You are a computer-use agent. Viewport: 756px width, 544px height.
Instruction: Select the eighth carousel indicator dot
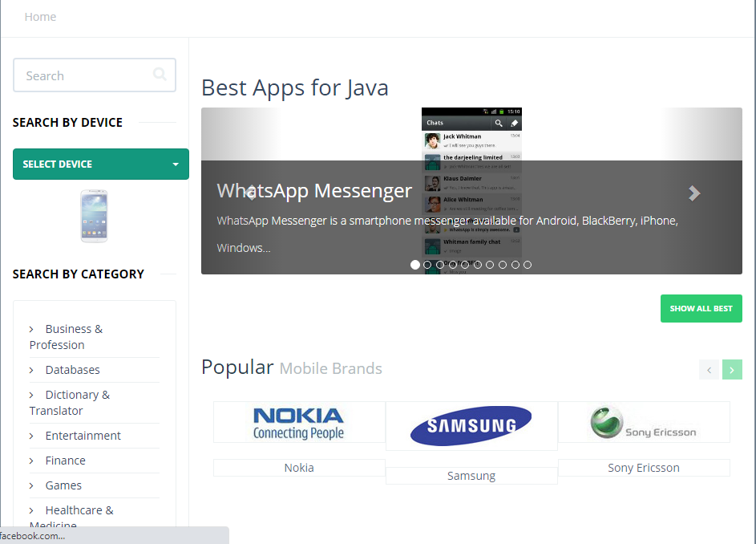tap(503, 265)
